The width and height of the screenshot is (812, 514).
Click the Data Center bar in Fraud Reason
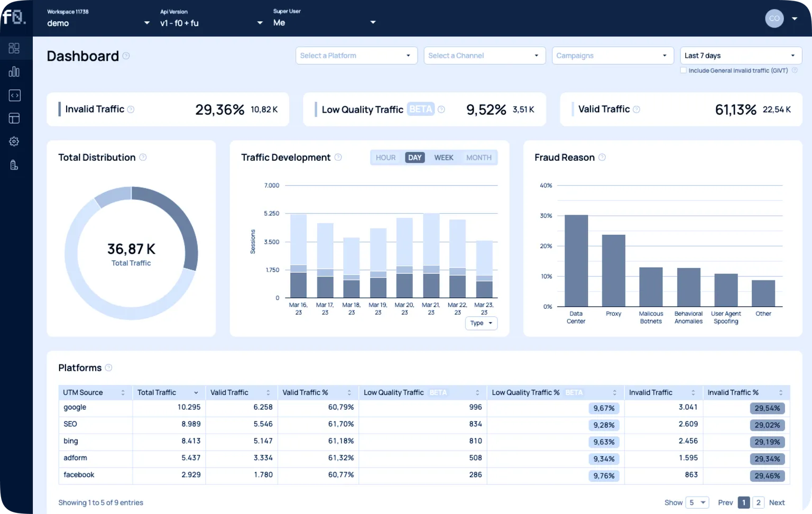[576, 261]
